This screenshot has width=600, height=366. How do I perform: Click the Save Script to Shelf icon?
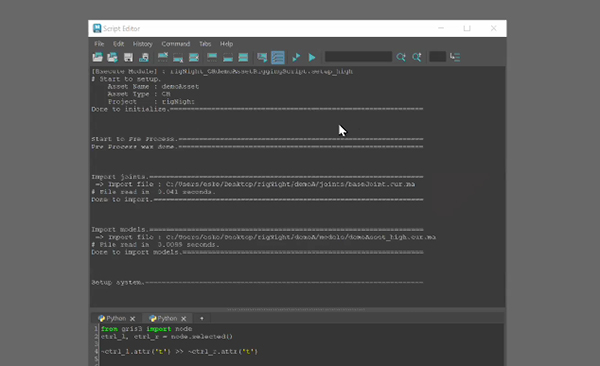[144, 57]
